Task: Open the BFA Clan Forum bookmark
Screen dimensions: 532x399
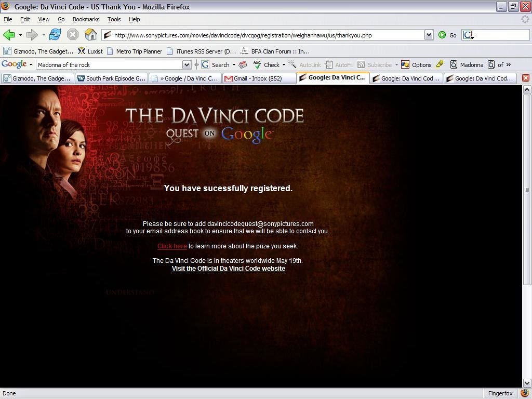Action: click(x=275, y=51)
